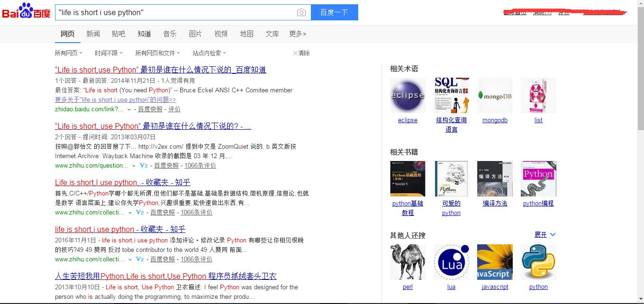644x304 pixels.
Task: Click the javascript text link
Action: point(495,287)
